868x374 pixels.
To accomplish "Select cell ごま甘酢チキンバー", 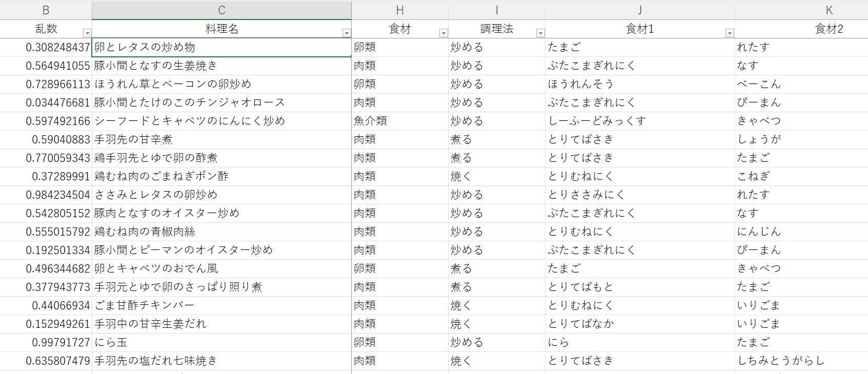I will click(x=221, y=306).
